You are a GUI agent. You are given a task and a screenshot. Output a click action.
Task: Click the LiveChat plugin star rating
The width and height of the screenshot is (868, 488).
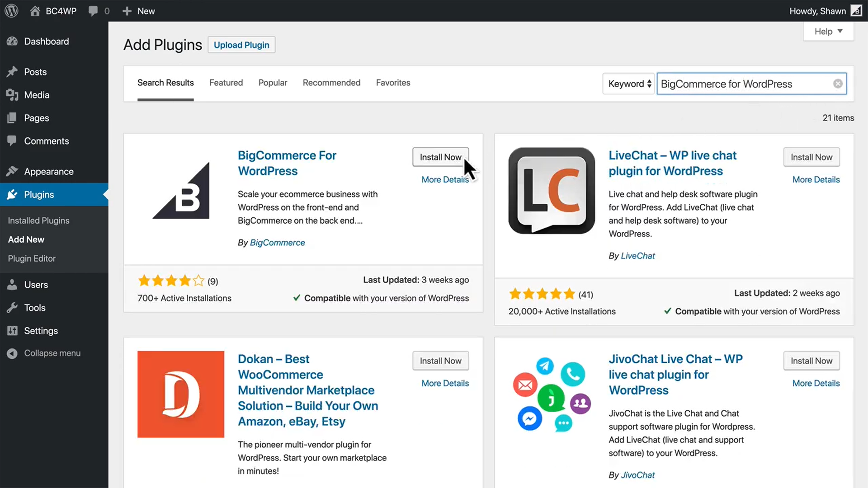tap(542, 294)
